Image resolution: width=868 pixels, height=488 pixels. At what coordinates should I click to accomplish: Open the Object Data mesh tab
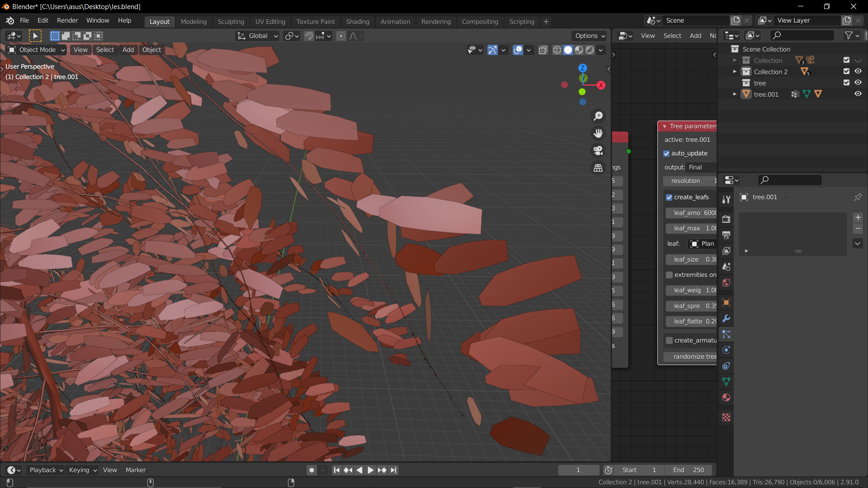pyautogui.click(x=726, y=382)
